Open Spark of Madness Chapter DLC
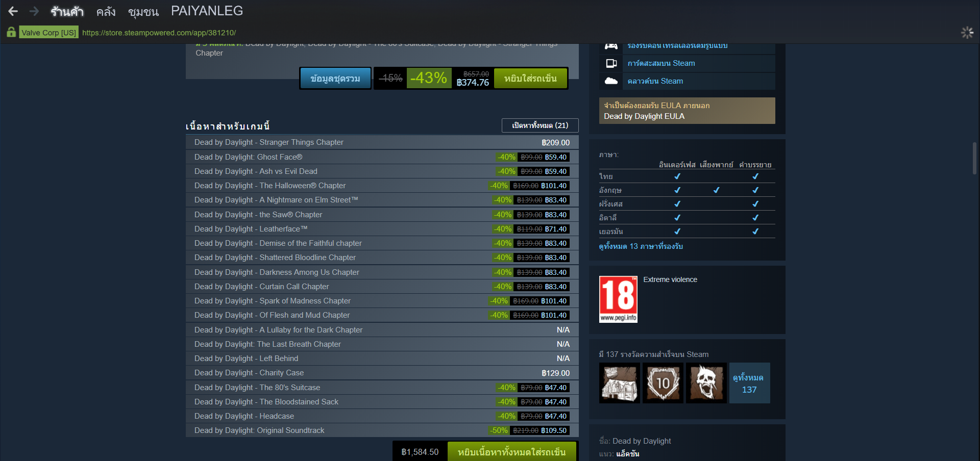 coord(382,301)
